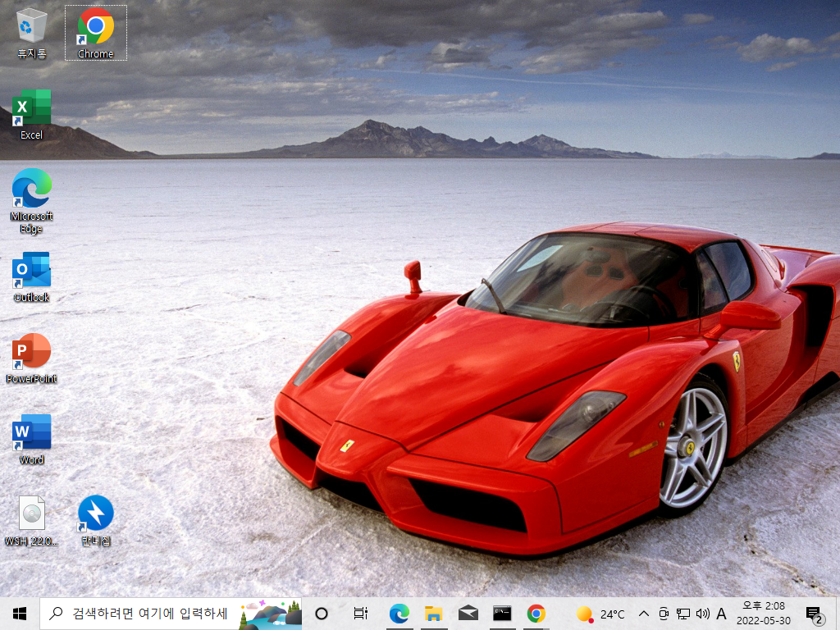Select the Excel desktop shortcut
840x630 pixels.
32,115
